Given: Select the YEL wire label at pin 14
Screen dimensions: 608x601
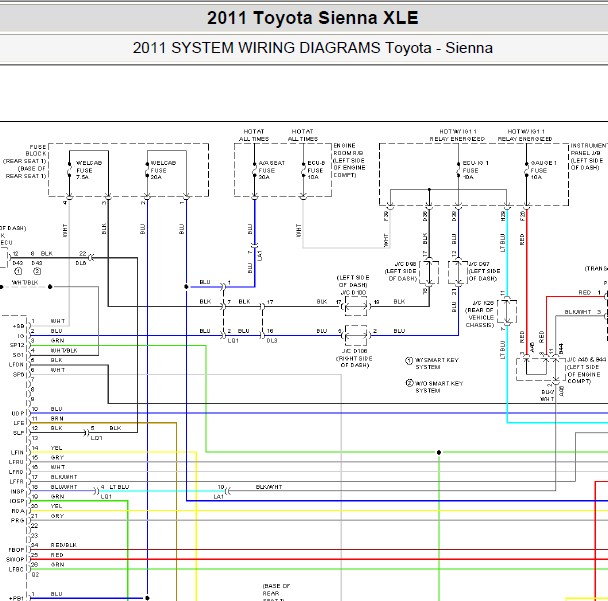Looking at the screenshot, I should pos(56,448).
